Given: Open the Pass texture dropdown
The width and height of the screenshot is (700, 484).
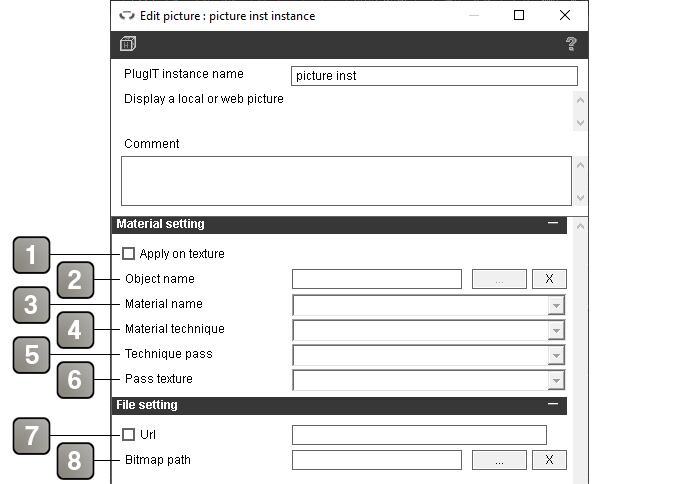Looking at the screenshot, I should [x=556, y=381].
